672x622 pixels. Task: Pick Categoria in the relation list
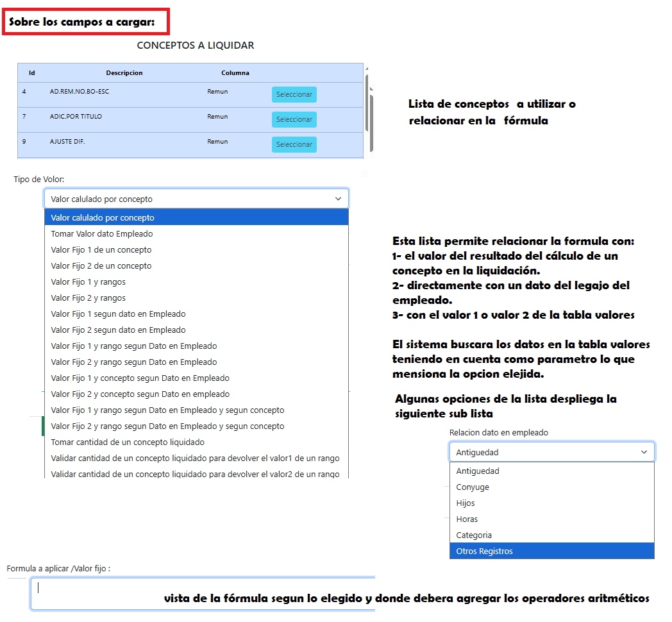tap(552, 535)
